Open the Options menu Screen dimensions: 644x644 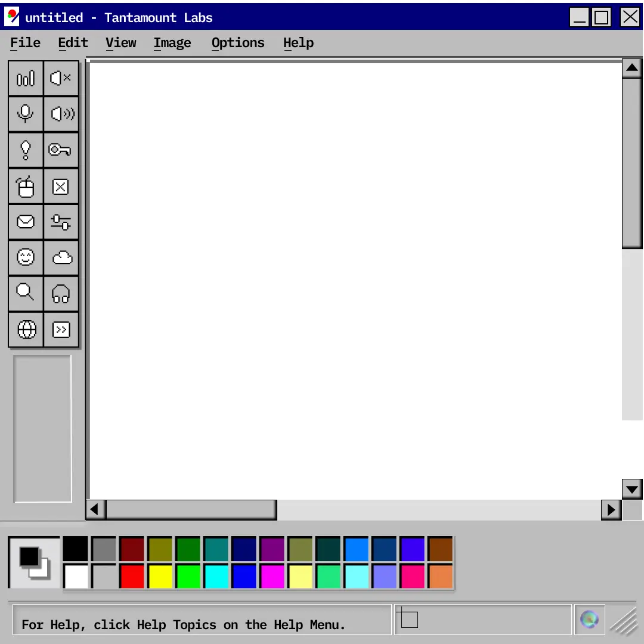click(238, 43)
